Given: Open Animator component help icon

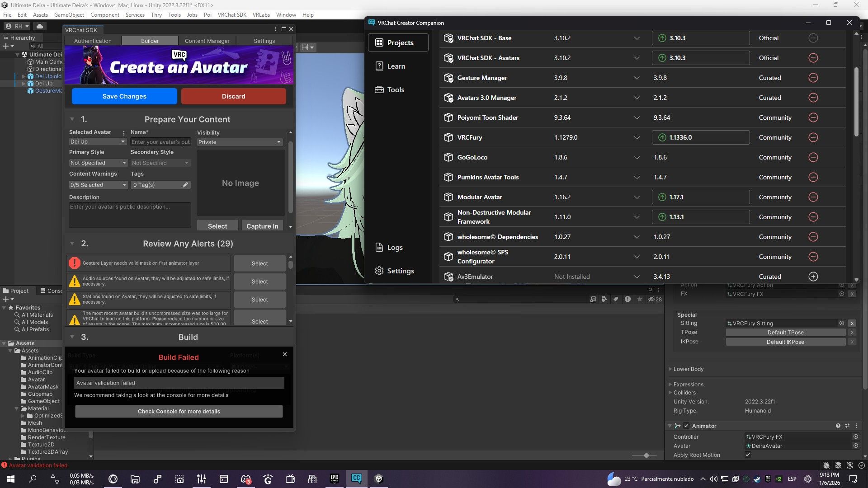Looking at the screenshot, I should [838, 426].
